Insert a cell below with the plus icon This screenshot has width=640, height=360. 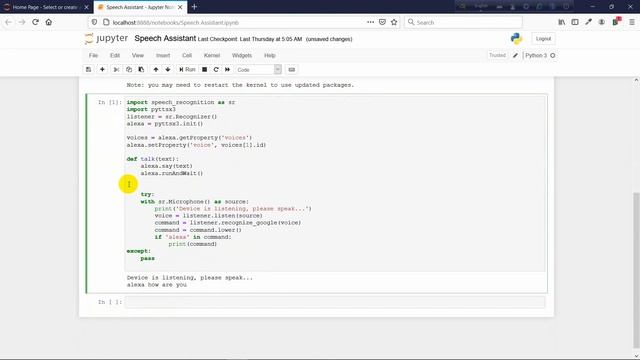point(102,69)
